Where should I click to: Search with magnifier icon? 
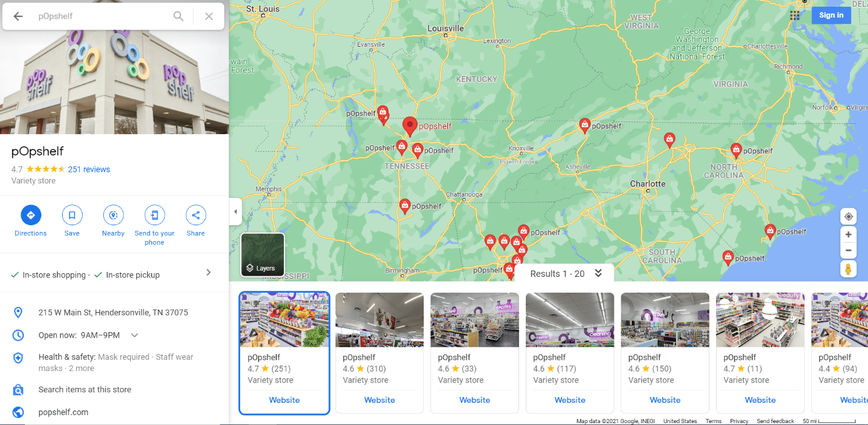tap(178, 16)
